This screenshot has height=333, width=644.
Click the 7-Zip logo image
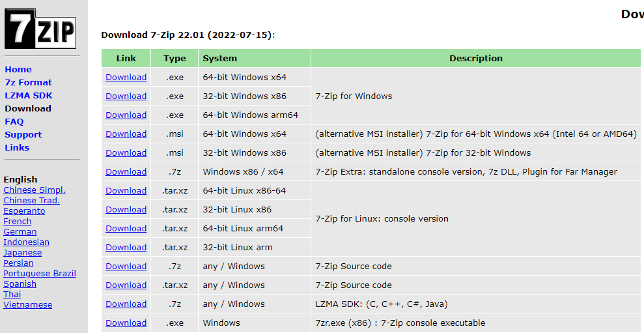click(x=40, y=29)
